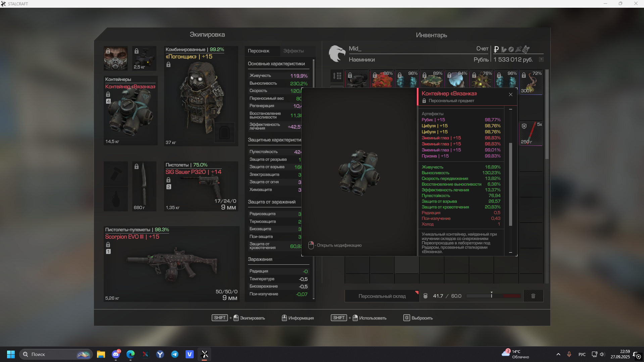Screen dimensions: 644x362
Task: Switch to the Эффекты tab
Action: (293, 51)
